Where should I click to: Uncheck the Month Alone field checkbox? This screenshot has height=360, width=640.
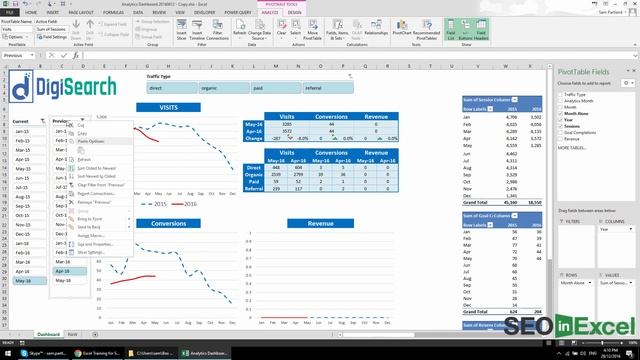coord(561,113)
